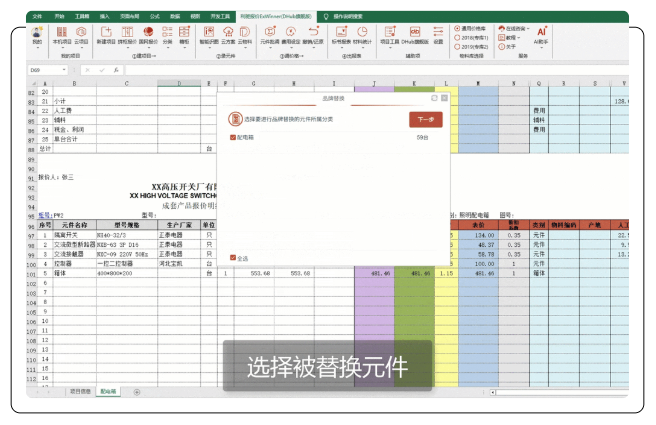The image size is (656, 425).
Task: Open the 文件 file menu tab
Action: click(37, 17)
